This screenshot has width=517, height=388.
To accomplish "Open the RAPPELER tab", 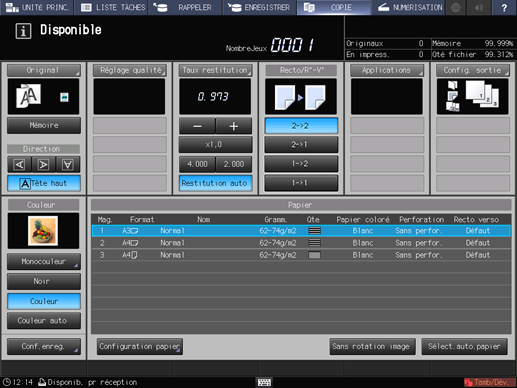I will pos(186,7).
